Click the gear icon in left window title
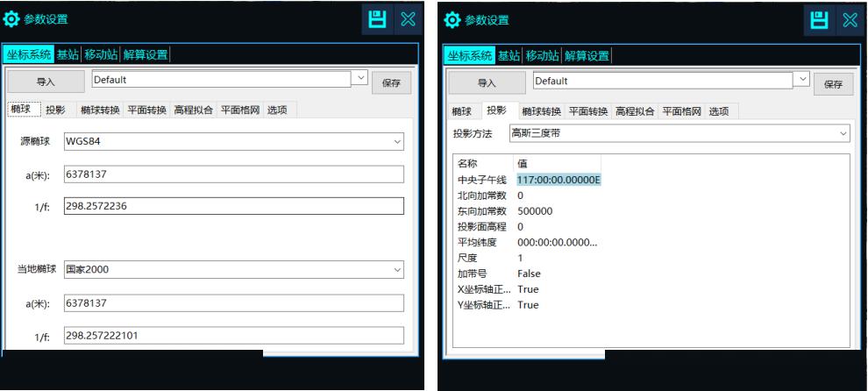The height and width of the screenshot is (391, 868). (11, 19)
